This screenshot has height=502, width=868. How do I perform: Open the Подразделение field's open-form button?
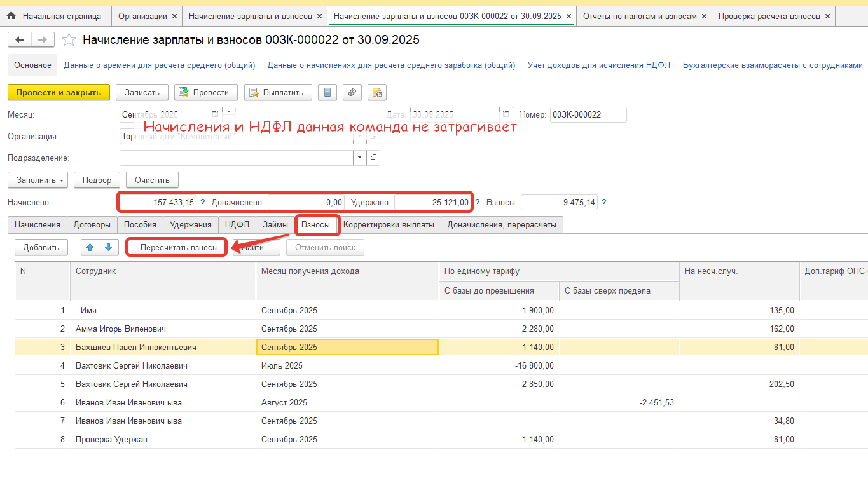[373, 158]
